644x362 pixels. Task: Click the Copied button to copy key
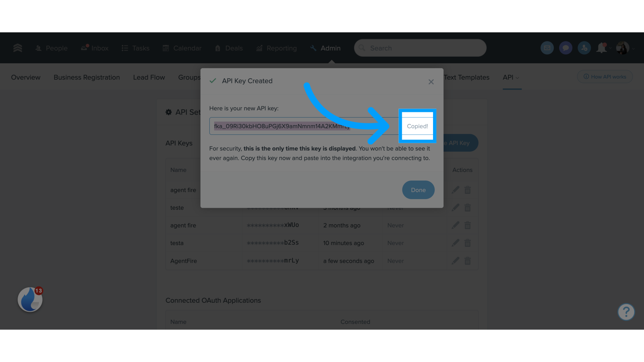pos(418,126)
